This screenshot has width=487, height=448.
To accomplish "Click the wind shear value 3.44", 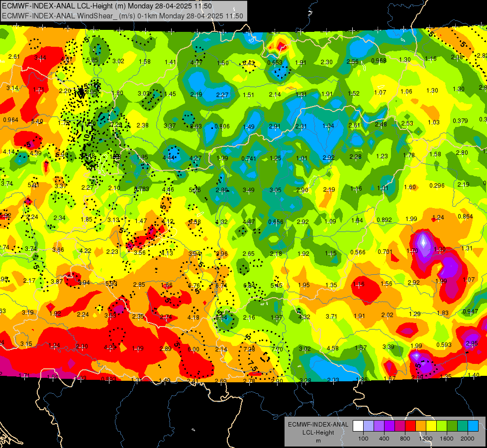I will point(40,58).
